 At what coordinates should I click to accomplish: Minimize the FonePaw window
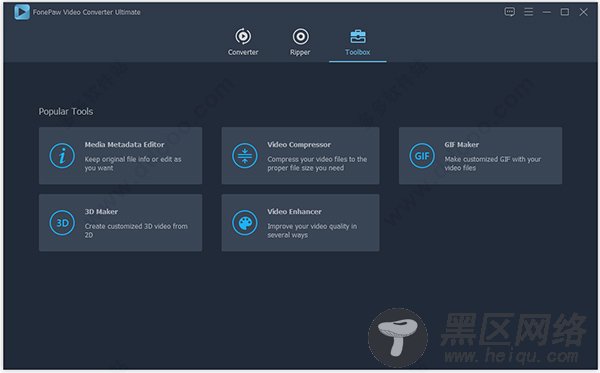coord(546,12)
